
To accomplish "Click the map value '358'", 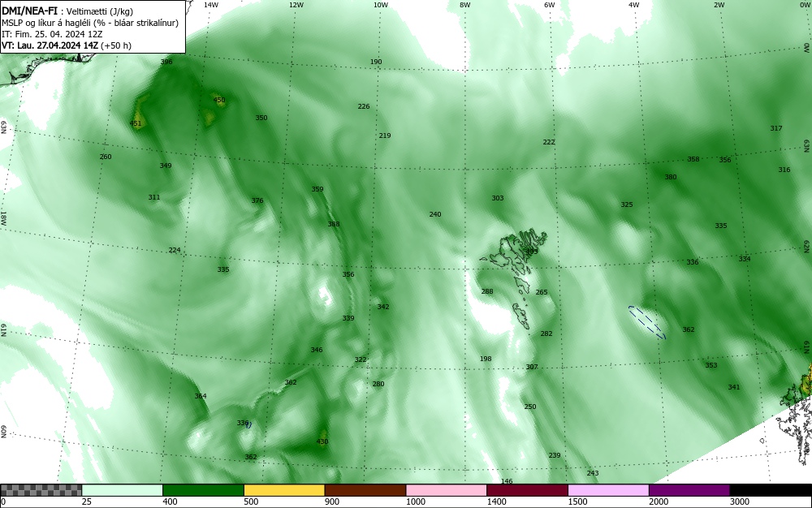I will [693, 159].
